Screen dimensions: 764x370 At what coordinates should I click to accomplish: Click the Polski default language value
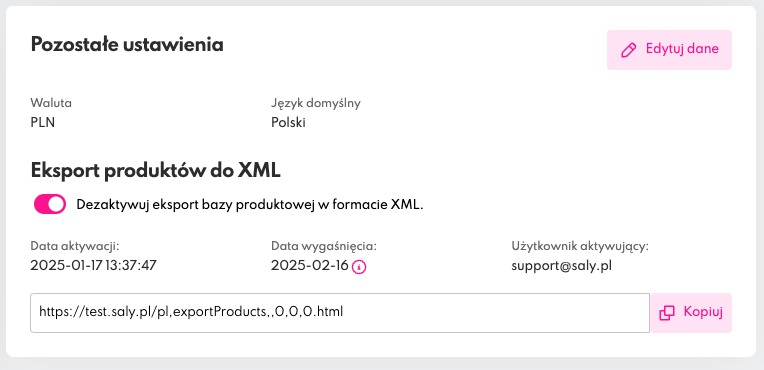pyautogui.click(x=288, y=122)
